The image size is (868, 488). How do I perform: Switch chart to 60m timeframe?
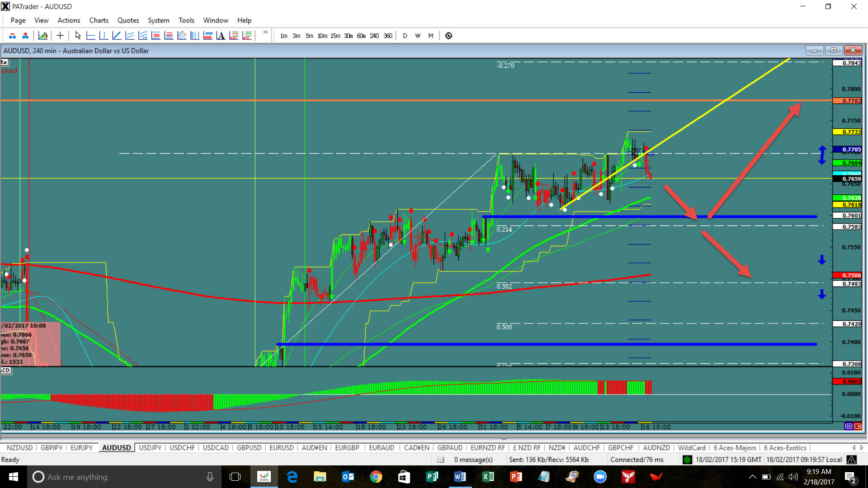click(x=361, y=36)
